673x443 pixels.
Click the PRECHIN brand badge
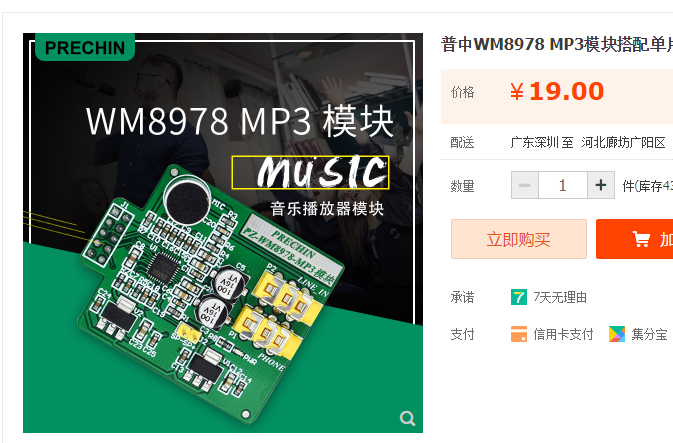pos(85,47)
